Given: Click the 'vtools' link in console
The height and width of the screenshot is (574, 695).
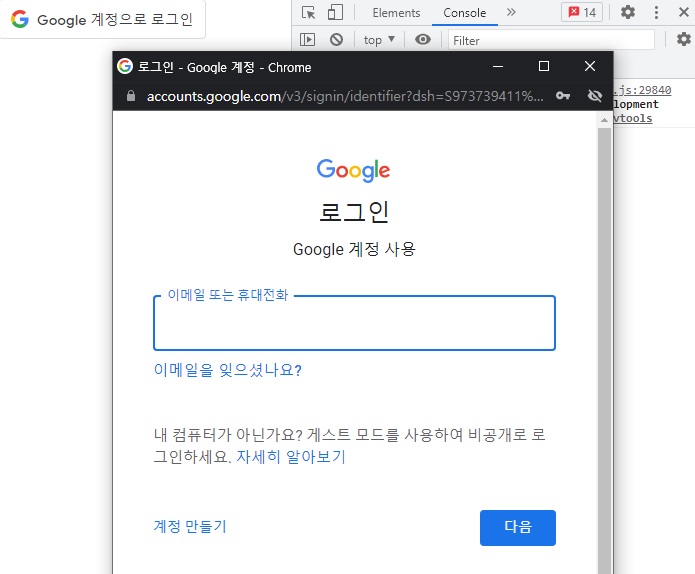Looking at the screenshot, I should click(x=633, y=118).
